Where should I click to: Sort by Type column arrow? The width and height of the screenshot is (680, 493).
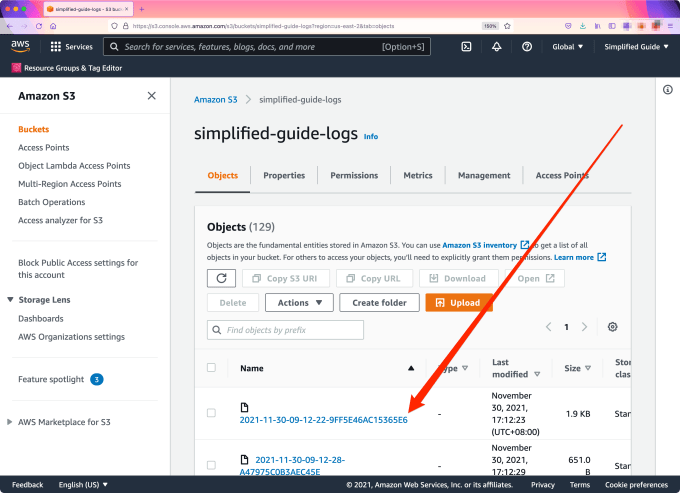(x=465, y=368)
